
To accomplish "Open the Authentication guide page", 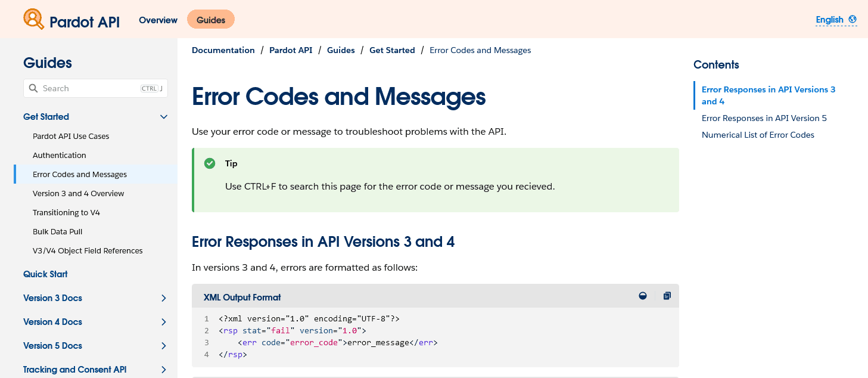I will coord(60,155).
